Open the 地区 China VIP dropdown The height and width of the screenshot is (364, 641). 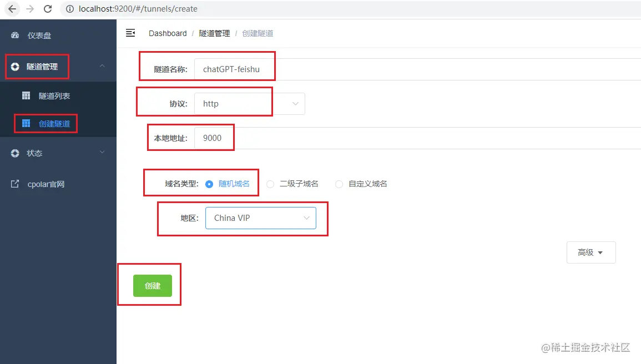point(260,218)
